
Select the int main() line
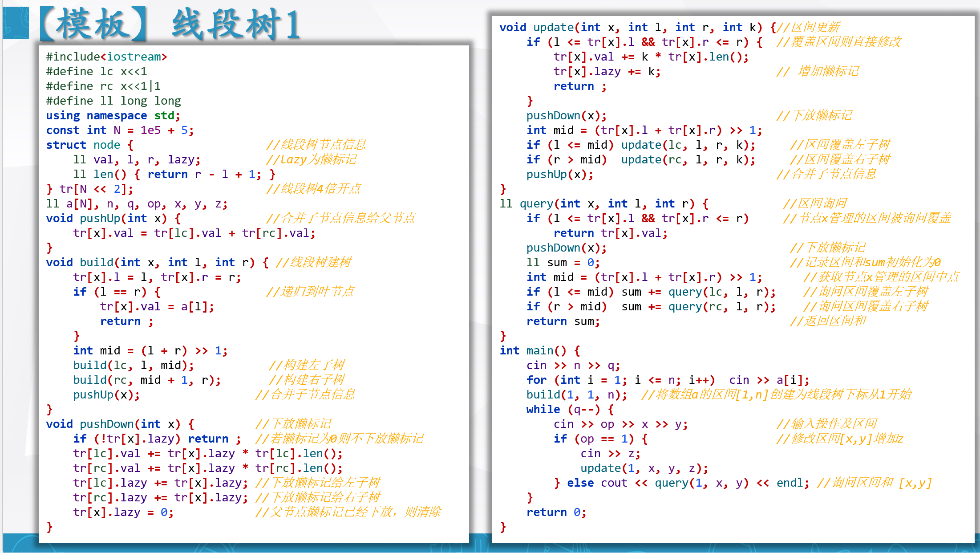(x=539, y=350)
